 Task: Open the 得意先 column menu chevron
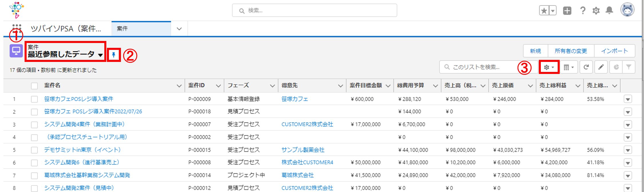(x=340, y=86)
